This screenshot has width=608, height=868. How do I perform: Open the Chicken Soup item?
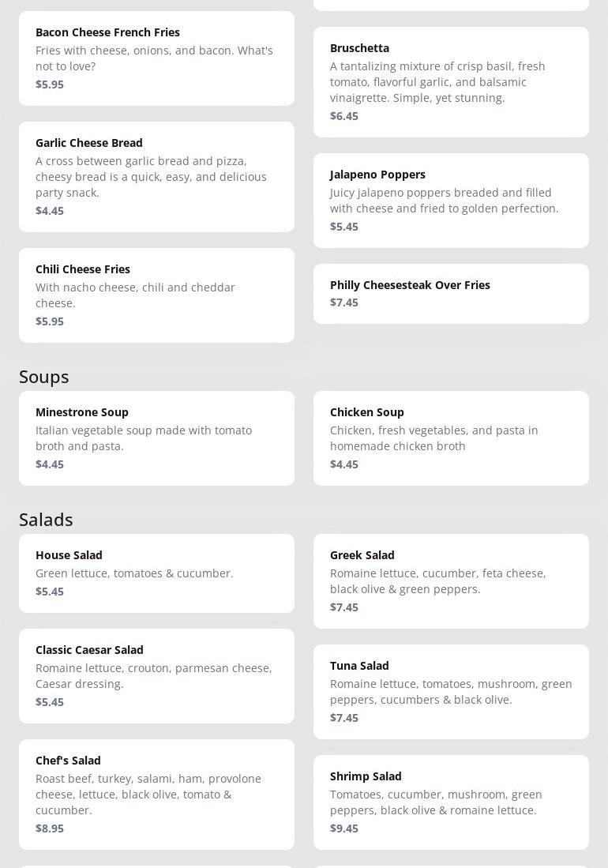[451, 438]
